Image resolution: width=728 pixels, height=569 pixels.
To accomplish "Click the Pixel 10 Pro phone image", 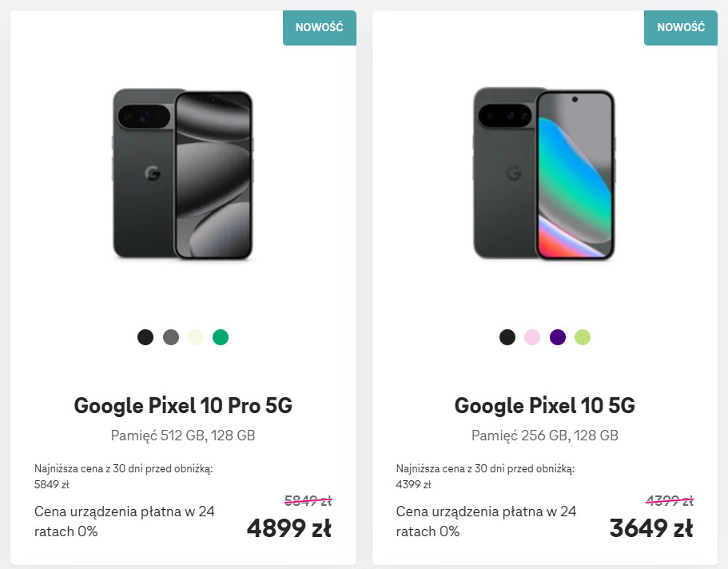I will click(x=183, y=174).
